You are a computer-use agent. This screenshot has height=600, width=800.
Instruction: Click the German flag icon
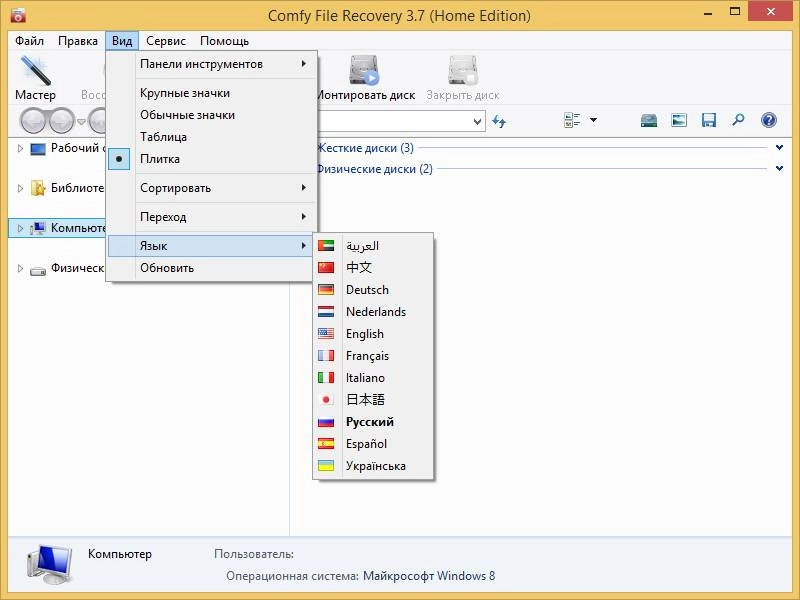(x=326, y=290)
